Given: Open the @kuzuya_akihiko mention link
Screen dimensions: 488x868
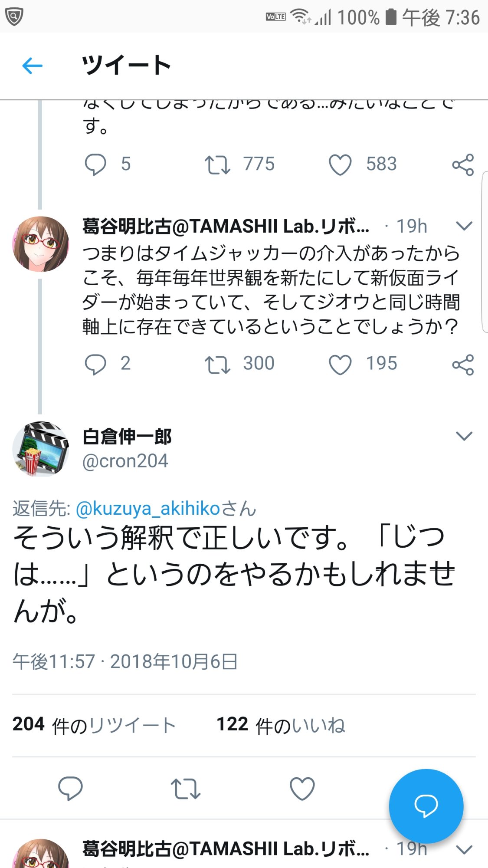Looking at the screenshot, I should pyautogui.click(x=148, y=509).
